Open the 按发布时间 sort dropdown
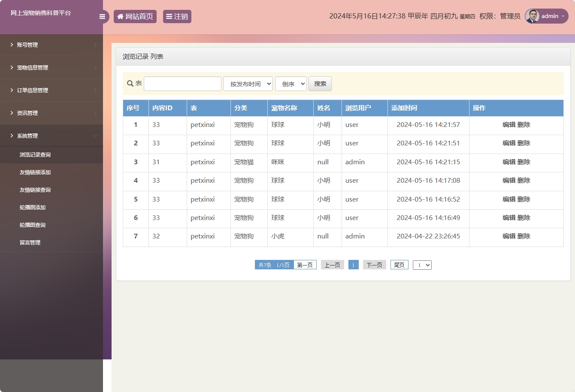Screen dimensions: 575x392 coord(248,83)
